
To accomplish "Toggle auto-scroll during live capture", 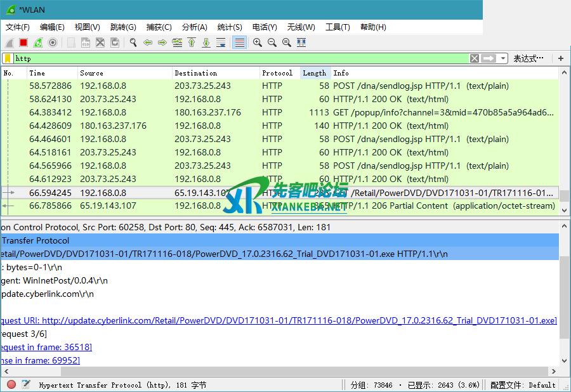I will tap(221, 42).
